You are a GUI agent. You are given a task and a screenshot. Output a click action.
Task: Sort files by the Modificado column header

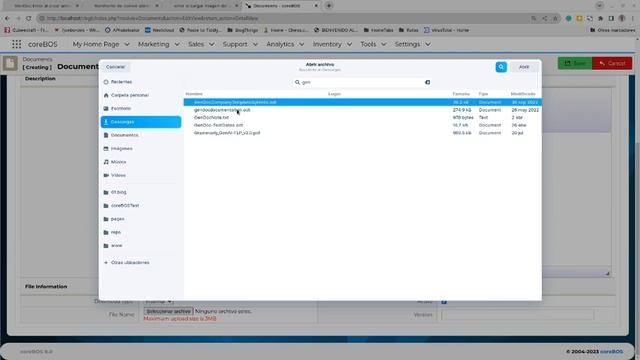coord(523,94)
